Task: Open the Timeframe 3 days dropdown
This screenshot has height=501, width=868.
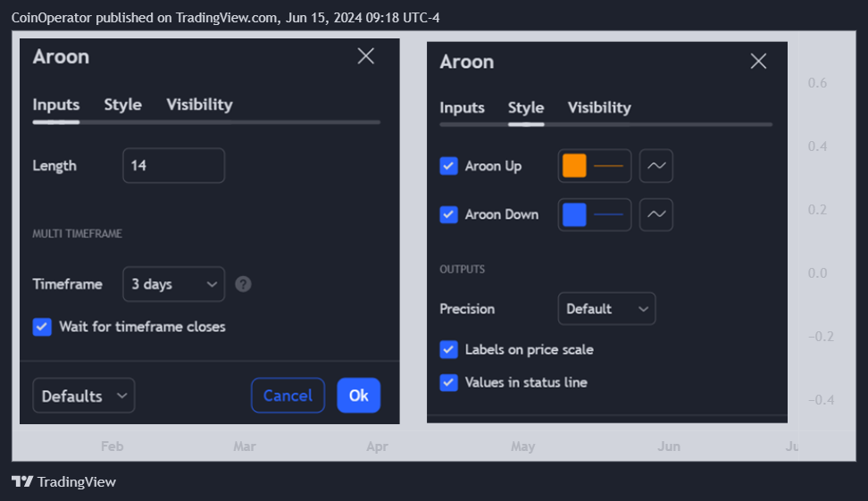Action: pos(174,284)
